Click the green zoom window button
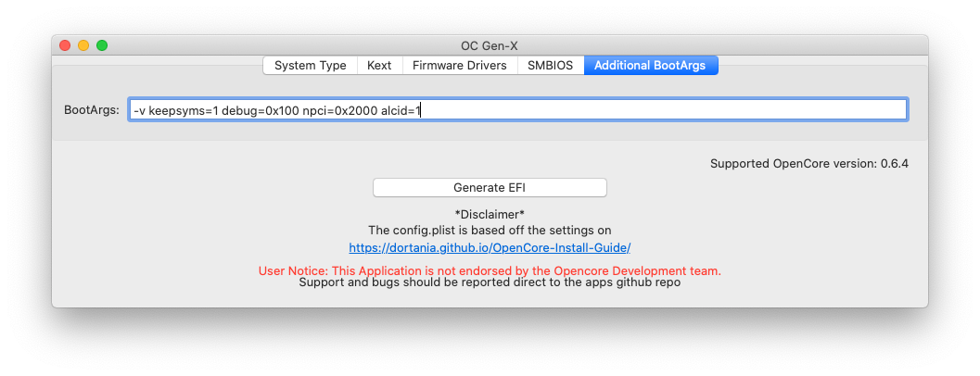The width and height of the screenshot is (980, 376). [x=102, y=44]
